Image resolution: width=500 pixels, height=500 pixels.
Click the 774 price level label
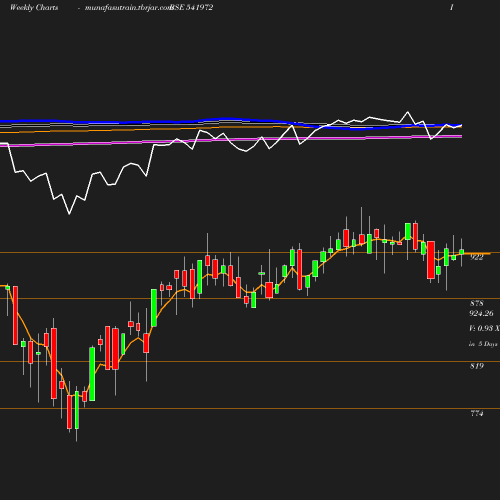(x=477, y=413)
